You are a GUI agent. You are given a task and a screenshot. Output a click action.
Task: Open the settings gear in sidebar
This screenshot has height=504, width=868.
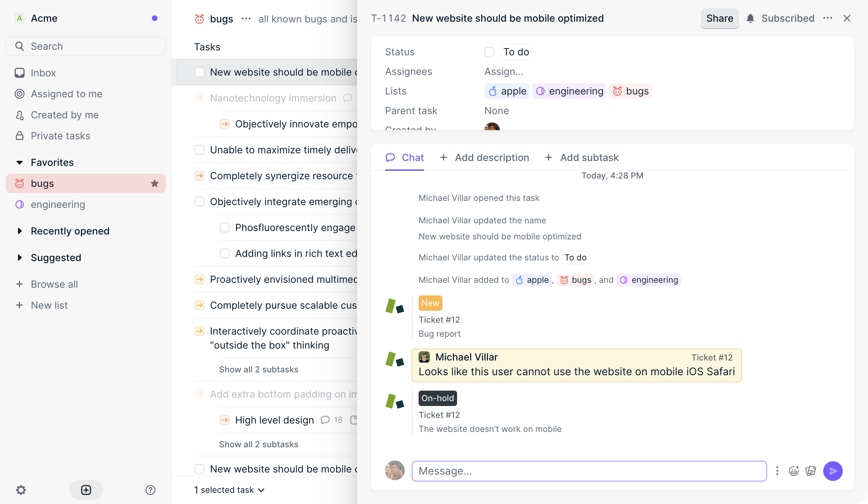21,490
